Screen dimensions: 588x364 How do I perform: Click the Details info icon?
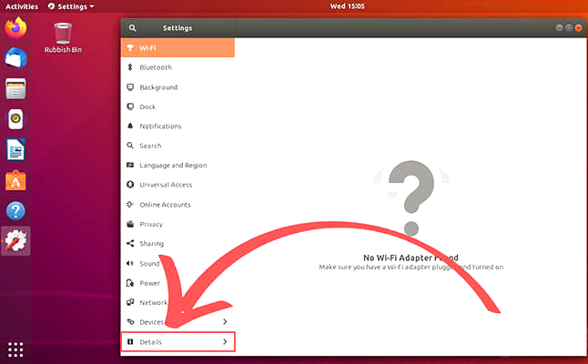(130, 341)
